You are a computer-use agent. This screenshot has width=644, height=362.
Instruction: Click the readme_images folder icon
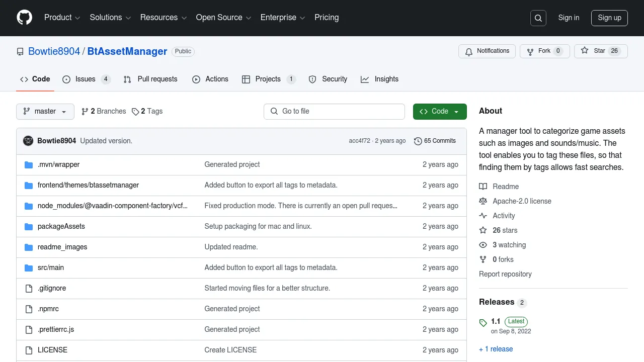tap(29, 247)
